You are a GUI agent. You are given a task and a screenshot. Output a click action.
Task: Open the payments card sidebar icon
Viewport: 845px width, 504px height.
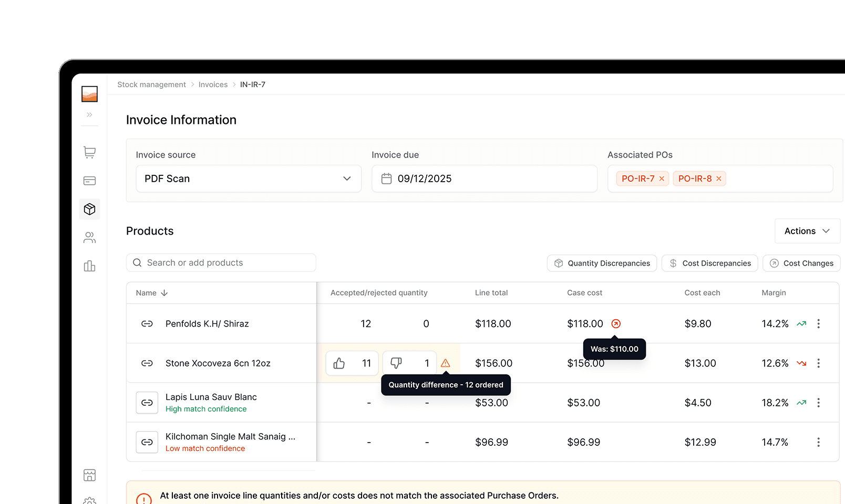point(89,181)
